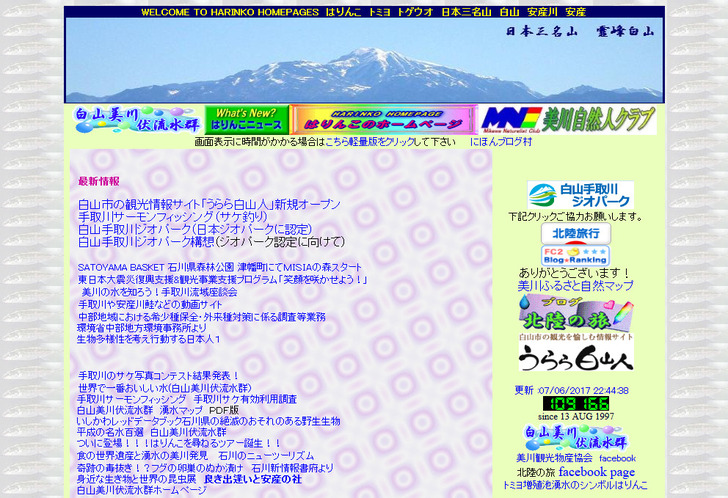Click the 白山美川伏流水群 banner in top navigation

click(137, 120)
